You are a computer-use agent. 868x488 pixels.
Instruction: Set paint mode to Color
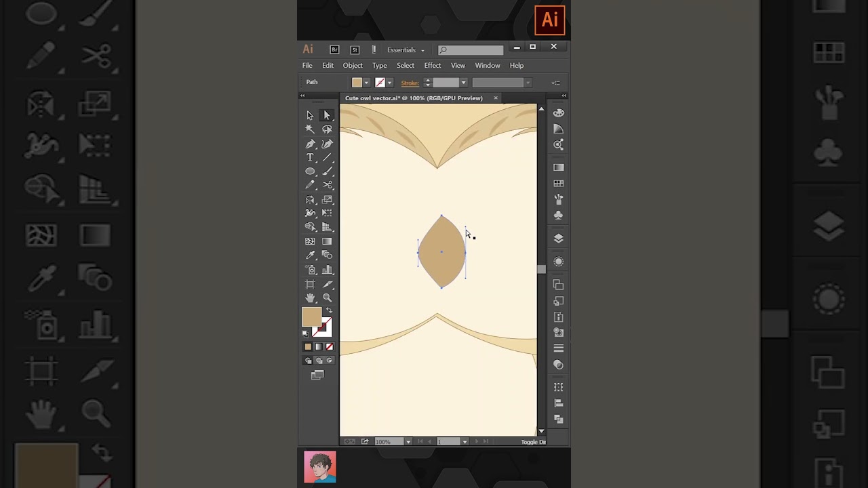[308, 346]
